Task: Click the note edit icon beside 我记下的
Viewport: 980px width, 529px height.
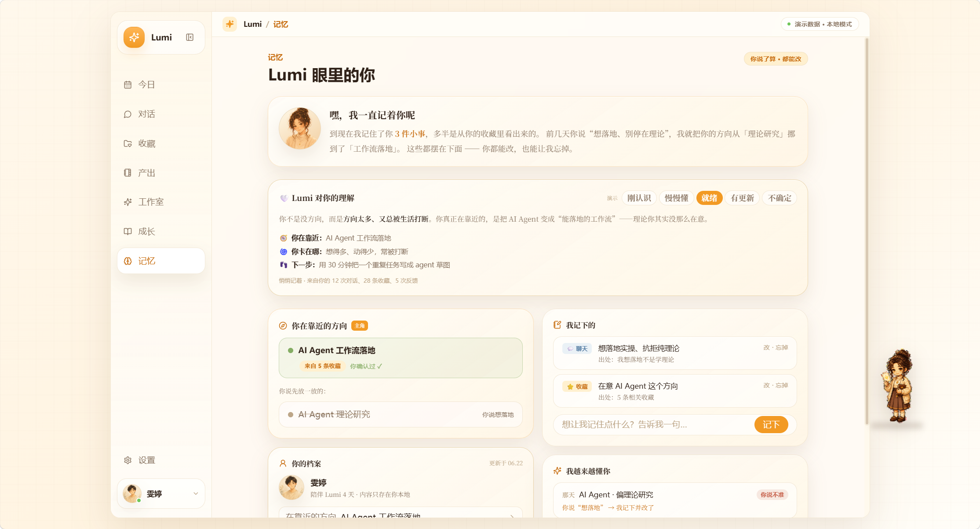Action: click(557, 325)
